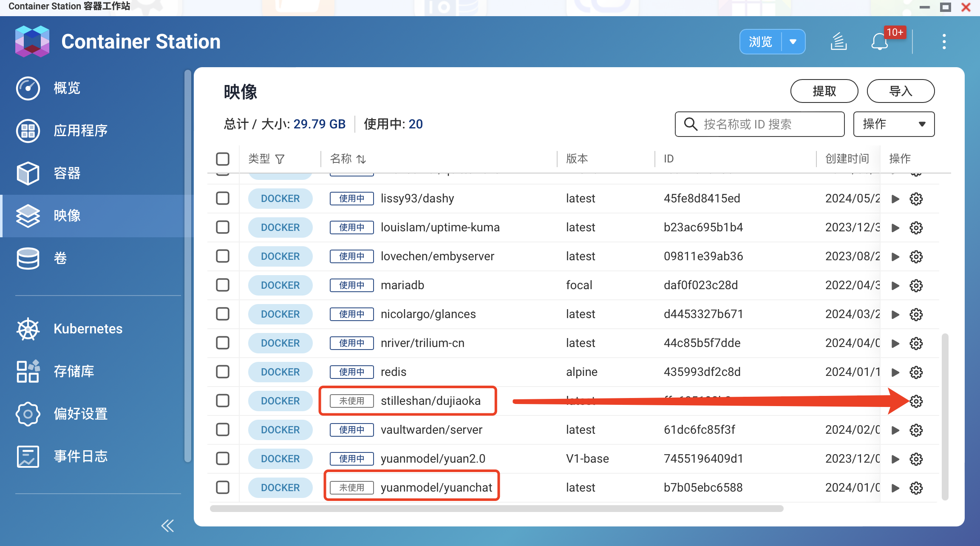
Task: Run redis image play icon
Action: click(x=895, y=372)
